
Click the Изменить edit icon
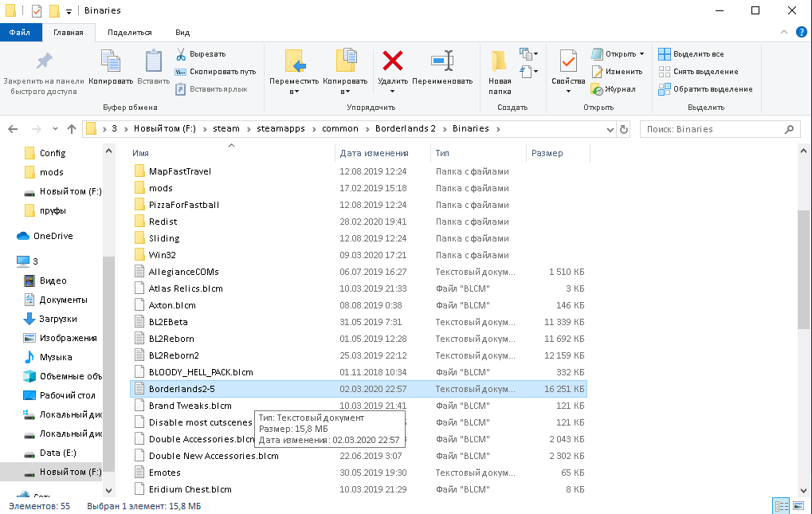(x=617, y=72)
